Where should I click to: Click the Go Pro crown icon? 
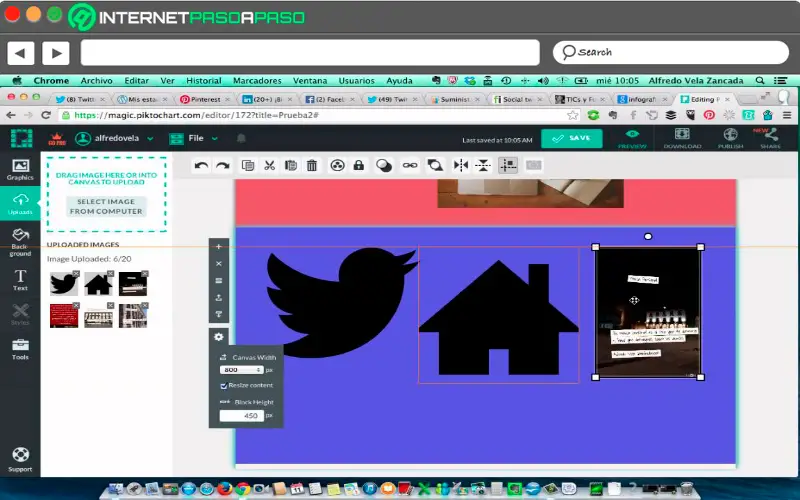tap(57, 139)
